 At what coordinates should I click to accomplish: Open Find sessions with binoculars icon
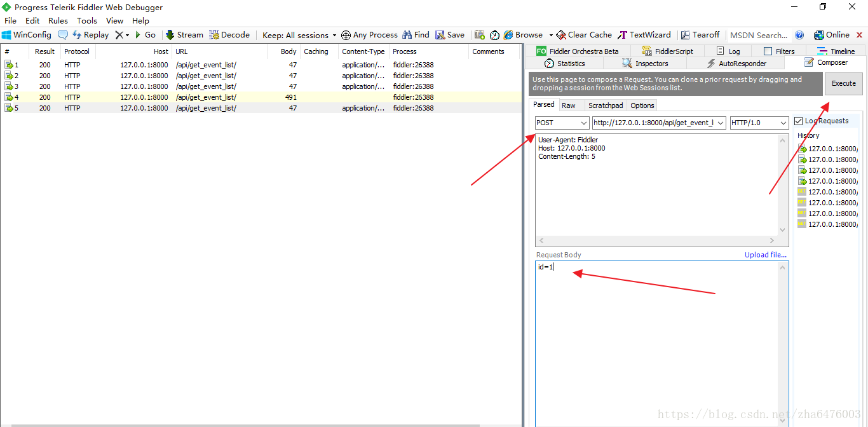[416, 35]
